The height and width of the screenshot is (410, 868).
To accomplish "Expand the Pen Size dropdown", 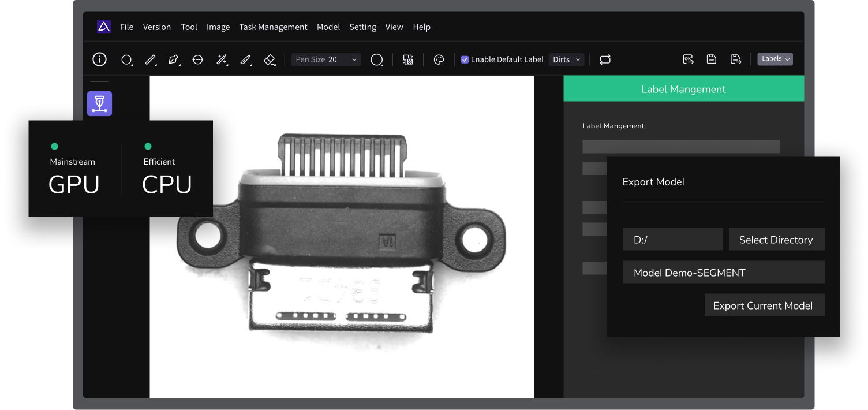I will point(326,59).
